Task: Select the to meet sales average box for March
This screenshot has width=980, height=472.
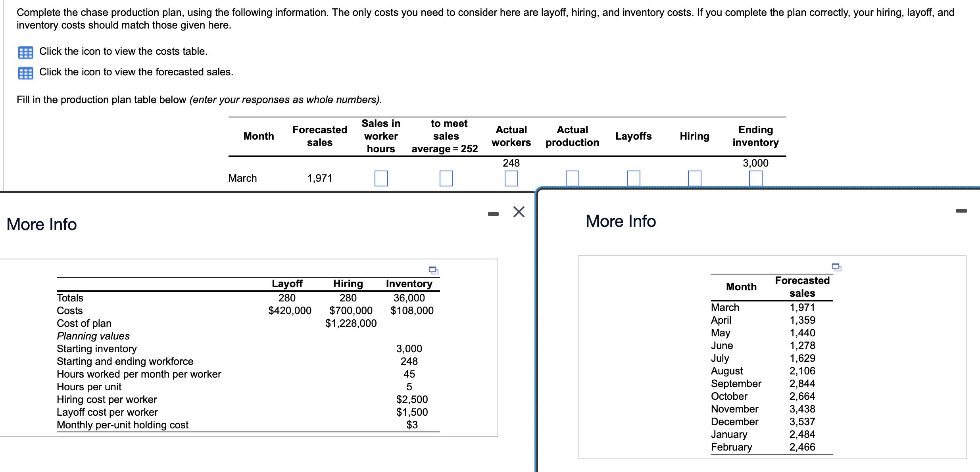Action: coord(446,178)
